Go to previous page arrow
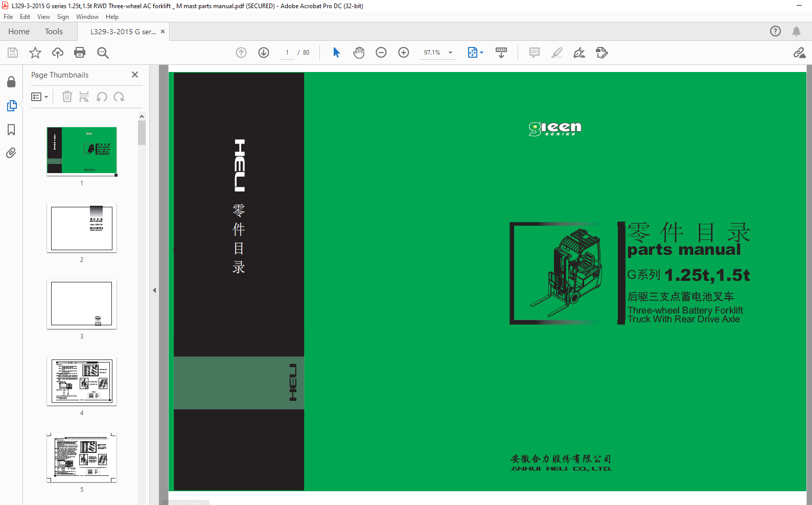Screen dimensions: 812x505 pyautogui.click(x=241, y=53)
